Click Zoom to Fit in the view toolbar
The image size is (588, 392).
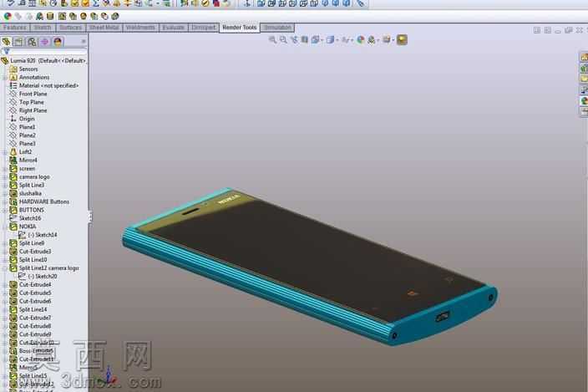(x=272, y=39)
